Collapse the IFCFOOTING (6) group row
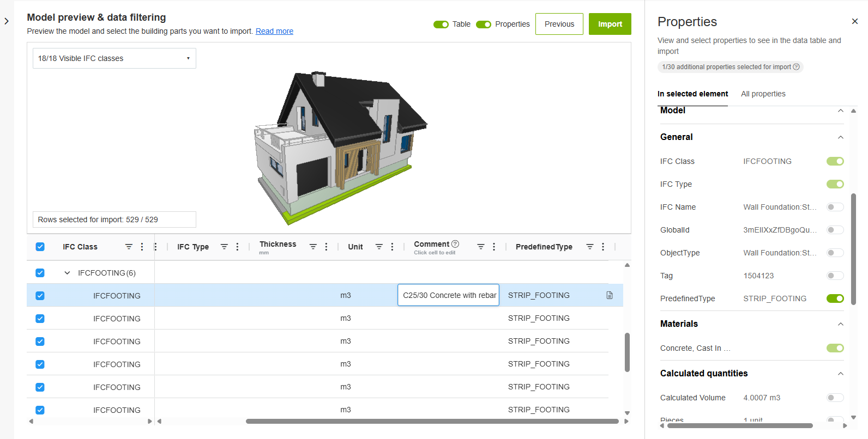Screen dimensions: 868x439 click(x=67, y=273)
